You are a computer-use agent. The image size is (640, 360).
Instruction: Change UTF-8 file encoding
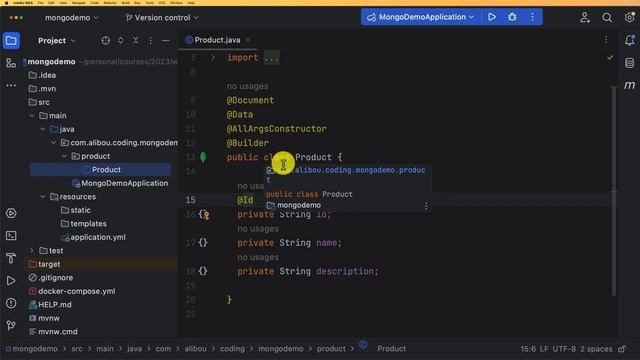pyautogui.click(x=564, y=349)
